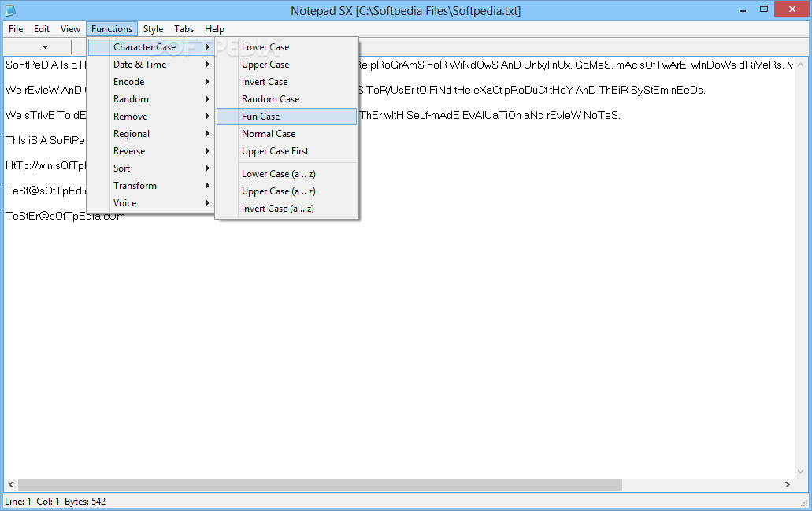Close the open Functions menu

112,29
